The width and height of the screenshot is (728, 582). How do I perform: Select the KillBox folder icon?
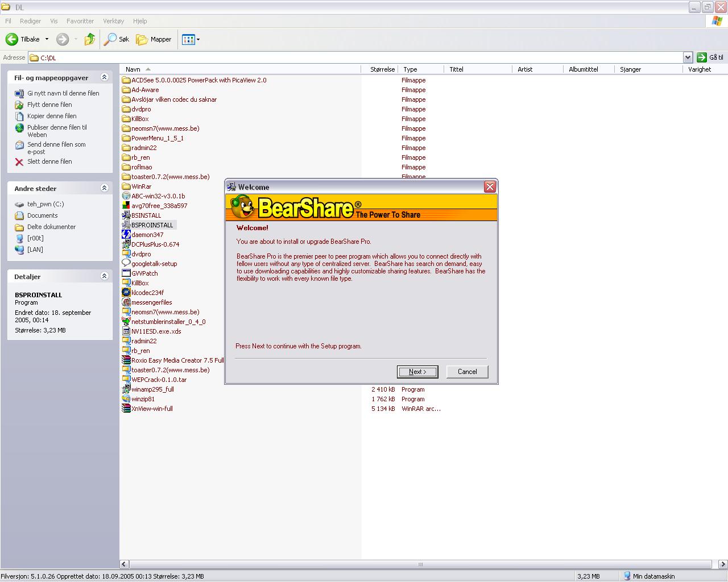click(x=126, y=119)
